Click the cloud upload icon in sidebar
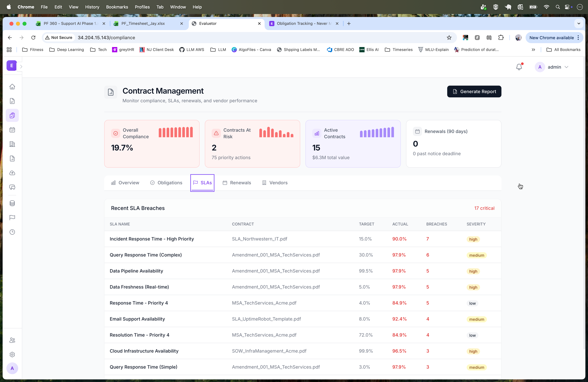 click(x=12, y=173)
